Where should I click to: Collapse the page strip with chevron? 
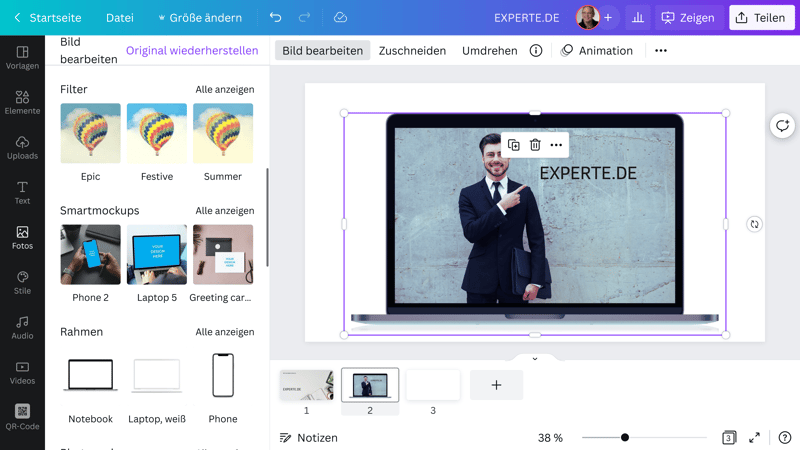(535, 359)
